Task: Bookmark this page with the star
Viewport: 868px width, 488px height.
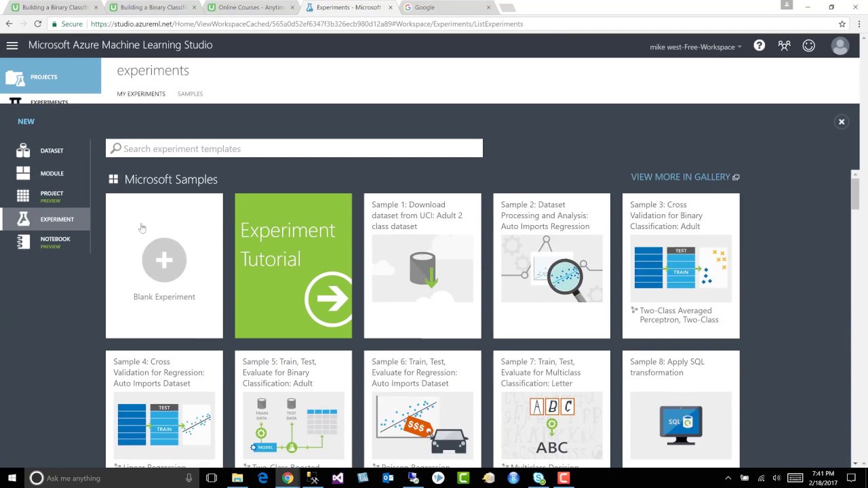Action: click(x=842, y=24)
